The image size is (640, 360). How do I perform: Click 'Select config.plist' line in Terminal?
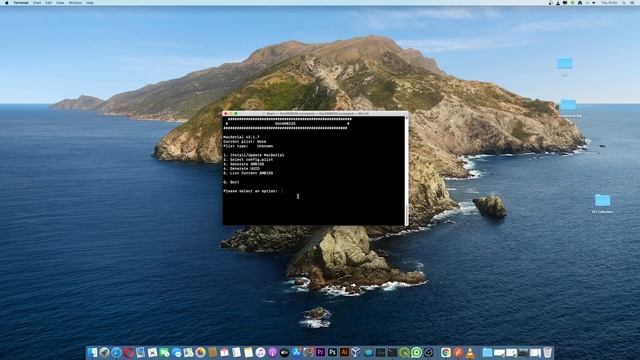point(249,160)
